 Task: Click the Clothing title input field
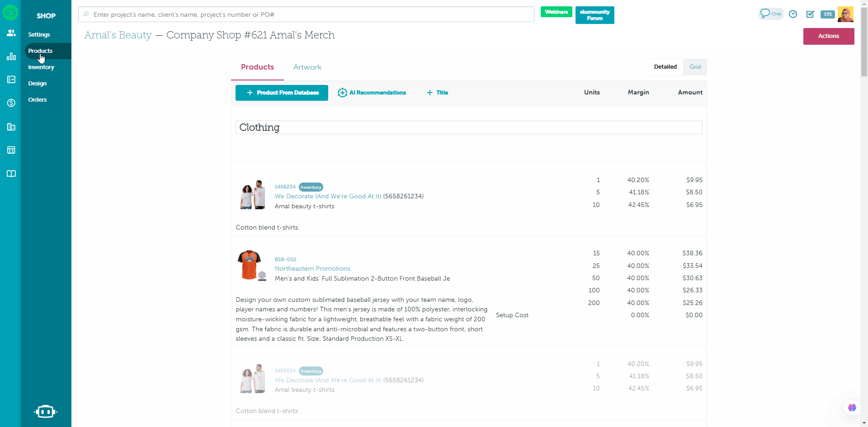(468, 127)
